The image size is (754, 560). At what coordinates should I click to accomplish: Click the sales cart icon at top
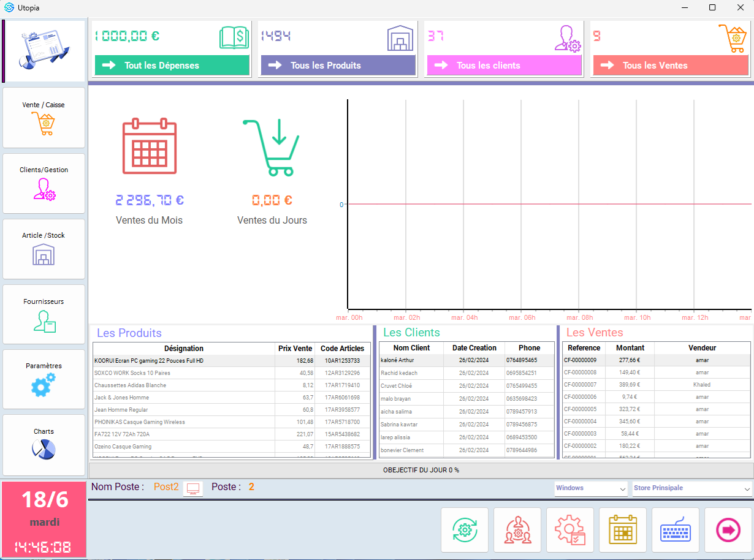(732, 38)
